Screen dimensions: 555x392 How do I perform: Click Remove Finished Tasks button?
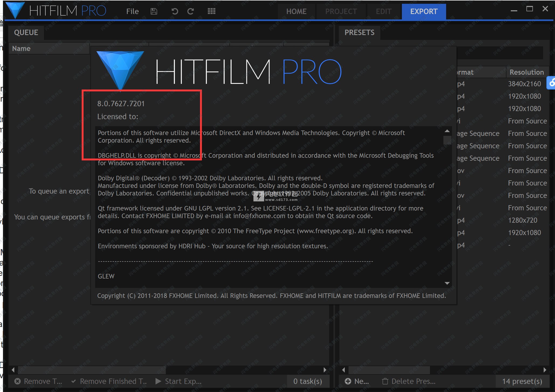(x=109, y=381)
